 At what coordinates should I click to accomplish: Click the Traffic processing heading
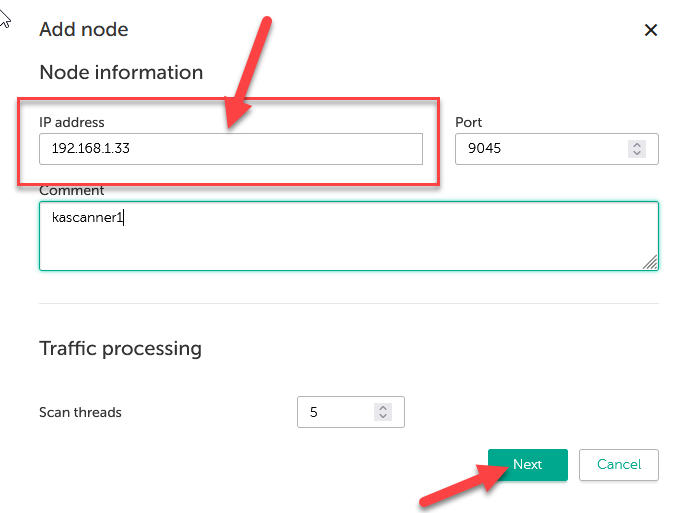click(x=120, y=349)
